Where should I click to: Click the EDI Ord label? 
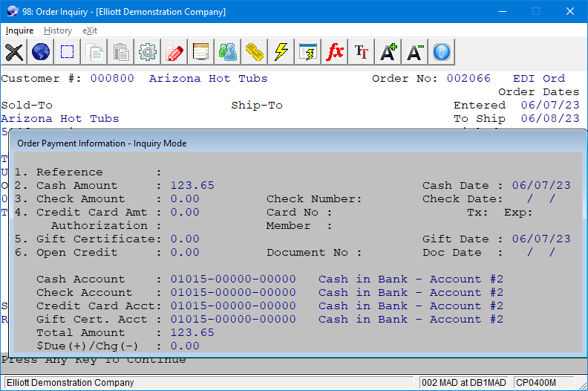tap(539, 78)
